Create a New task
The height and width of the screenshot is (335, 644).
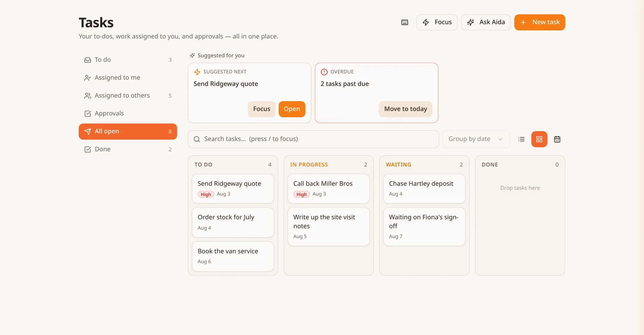pos(540,22)
